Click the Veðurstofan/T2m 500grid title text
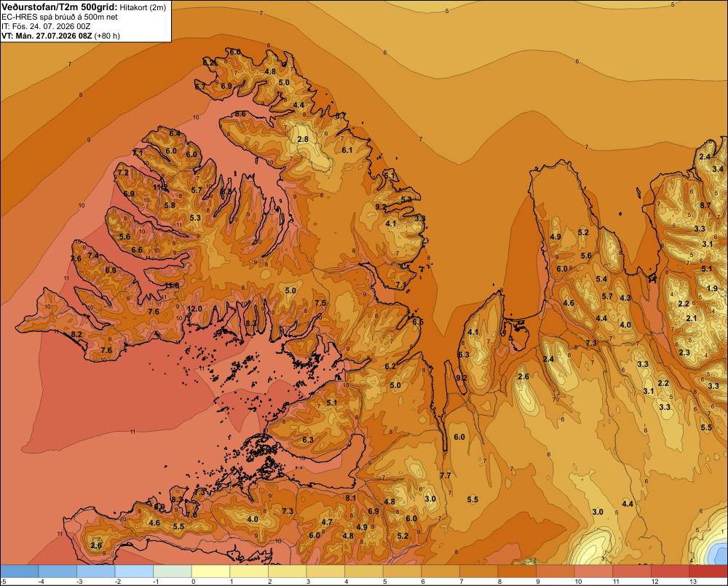Image resolution: width=728 pixels, height=586 pixels. (59, 7)
